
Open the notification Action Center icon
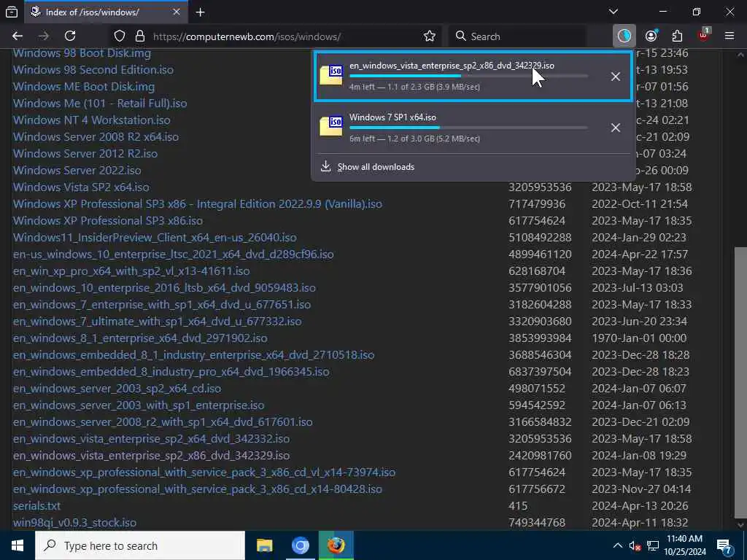pyautogui.click(x=724, y=546)
